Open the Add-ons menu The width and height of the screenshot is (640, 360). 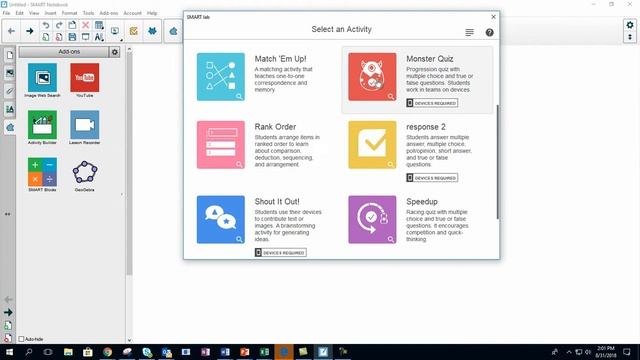point(109,13)
